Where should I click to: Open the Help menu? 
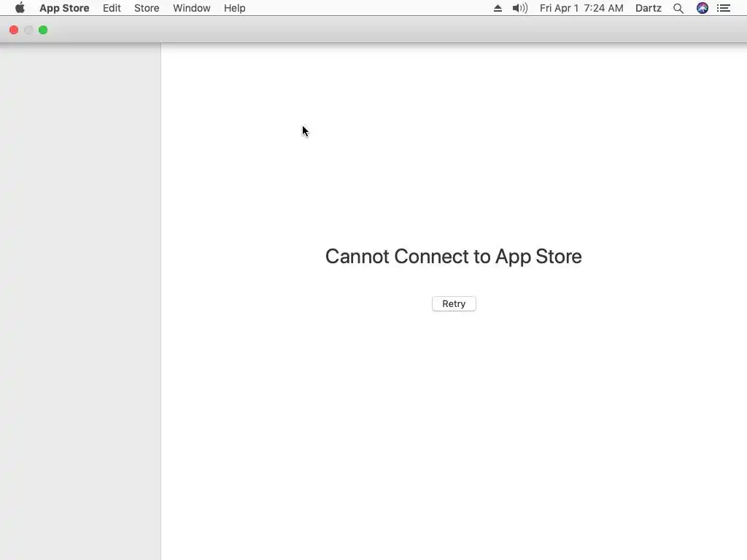pyautogui.click(x=234, y=8)
